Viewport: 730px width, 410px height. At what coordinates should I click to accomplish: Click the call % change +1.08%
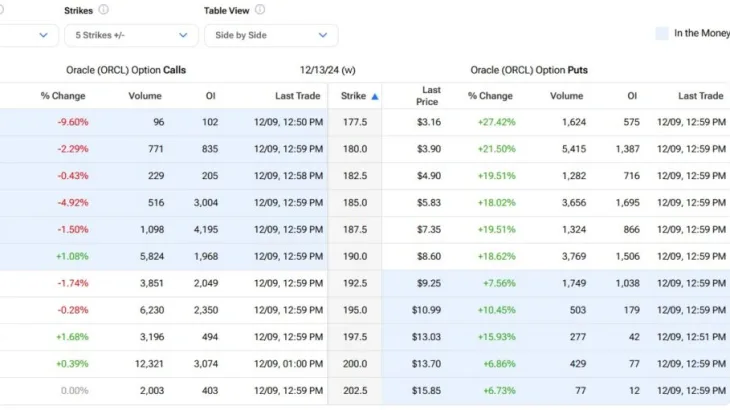click(x=72, y=256)
